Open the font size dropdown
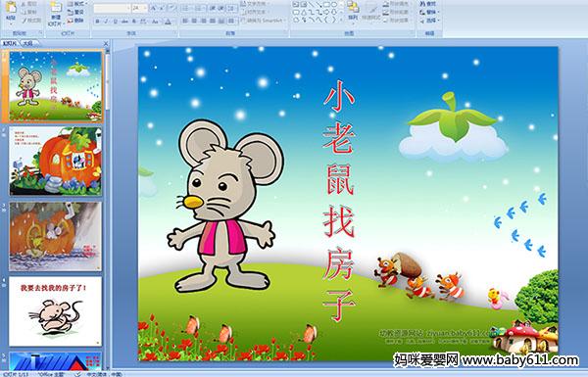Image resolution: width=588 pixels, height=377 pixels. pyautogui.click(x=145, y=8)
